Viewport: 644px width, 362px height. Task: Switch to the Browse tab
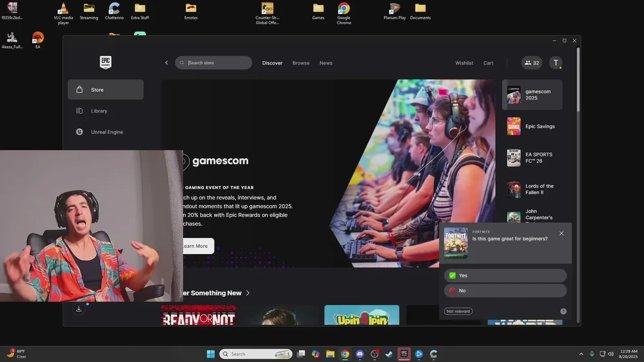click(x=301, y=63)
